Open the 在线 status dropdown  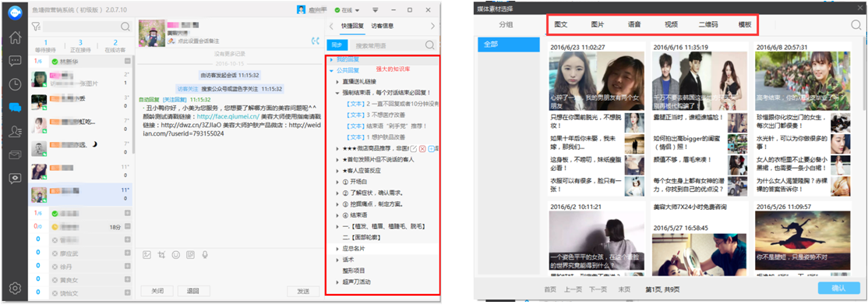coord(347,10)
